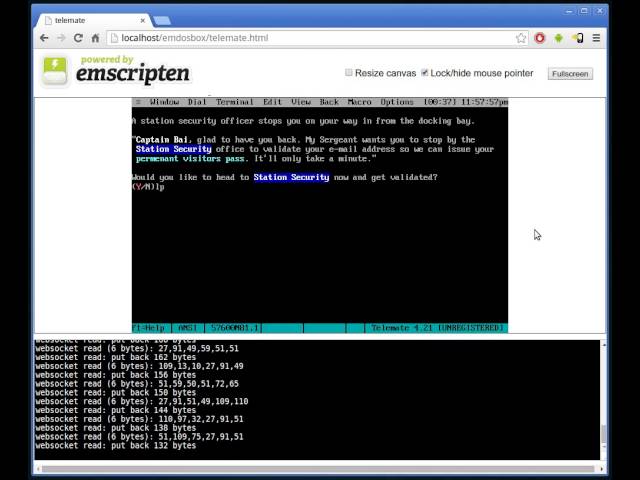
Task: Click the console log vertical scrollbar thumb
Action: [603, 433]
